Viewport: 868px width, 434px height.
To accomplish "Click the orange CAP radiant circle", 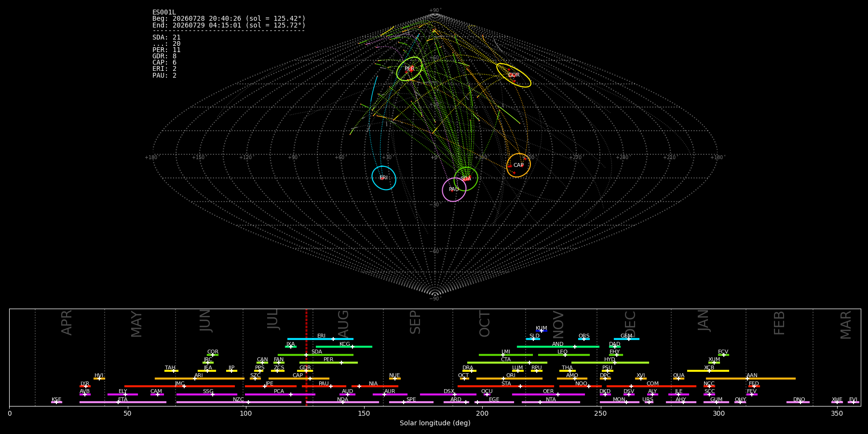I will pyautogui.click(x=518, y=165).
